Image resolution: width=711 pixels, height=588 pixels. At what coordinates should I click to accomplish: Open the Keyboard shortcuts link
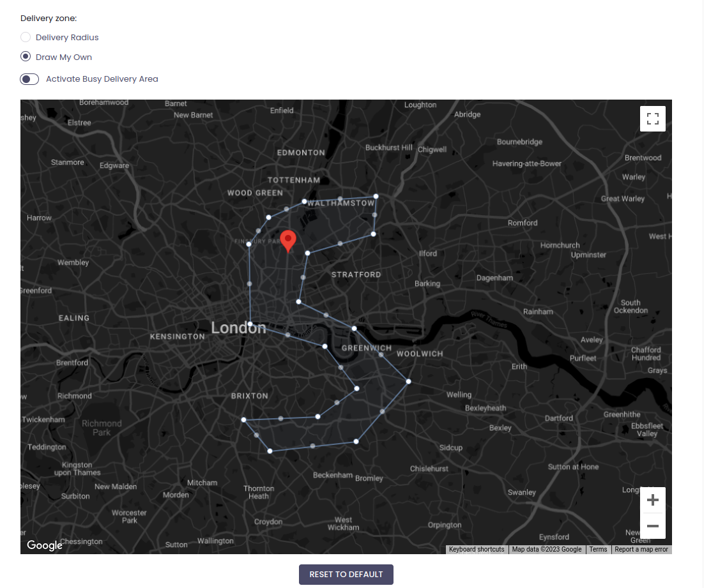477,550
